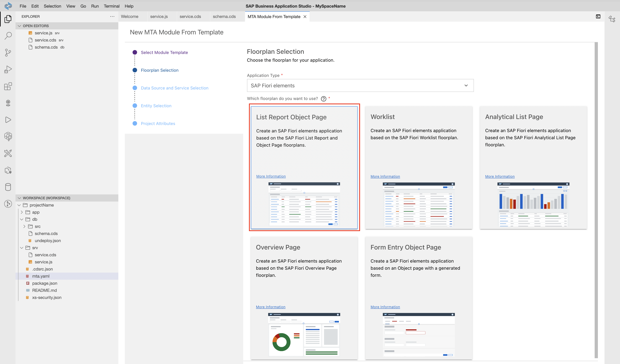Open the tree pin sidebar icon

point(8,103)
